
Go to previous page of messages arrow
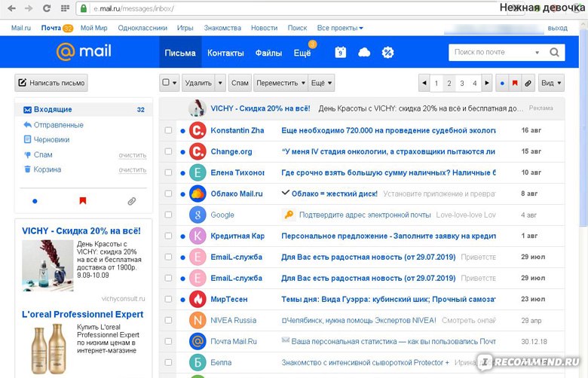click(x=424, y=83)
